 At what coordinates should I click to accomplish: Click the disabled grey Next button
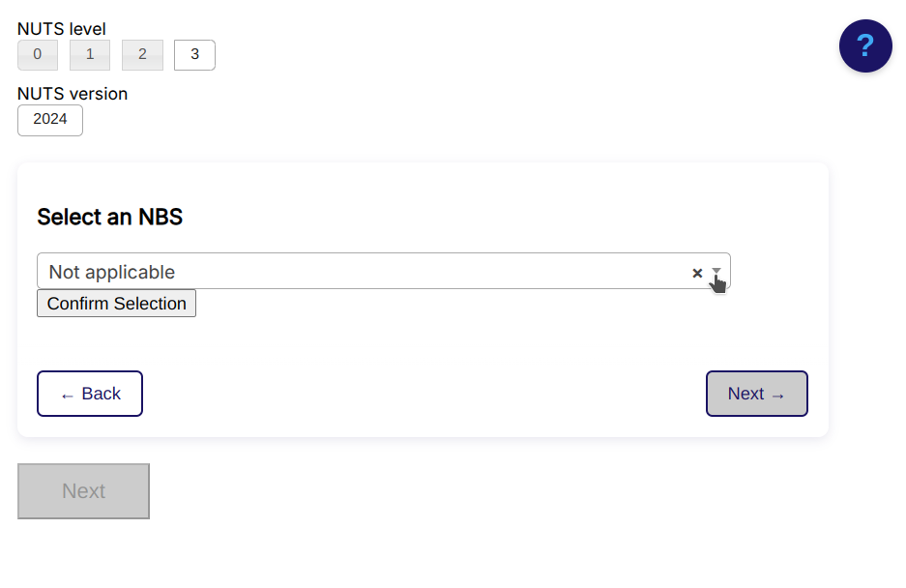point(83,491)
